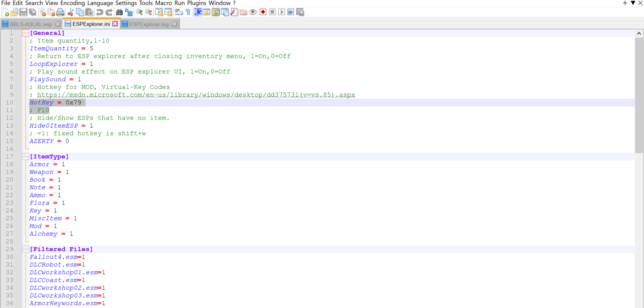Follow the msdn.microsoft.com Virtual-Key Codes link

tap(196, 95)
